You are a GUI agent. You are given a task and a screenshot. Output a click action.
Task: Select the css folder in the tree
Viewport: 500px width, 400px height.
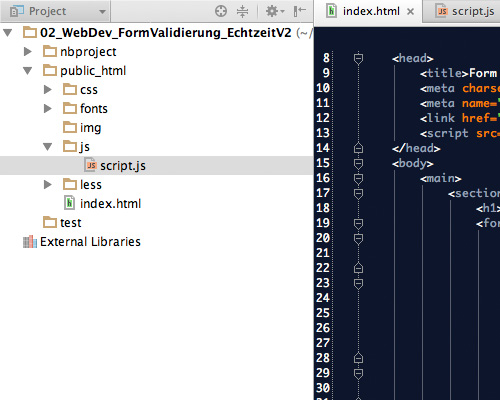(157, 90)
